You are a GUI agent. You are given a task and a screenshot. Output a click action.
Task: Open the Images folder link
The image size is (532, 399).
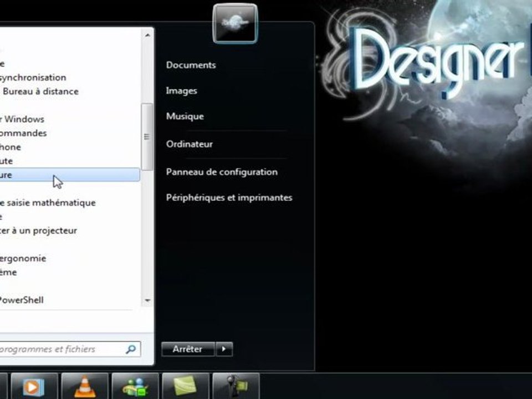pyautogui.click(x=182, y=90)
